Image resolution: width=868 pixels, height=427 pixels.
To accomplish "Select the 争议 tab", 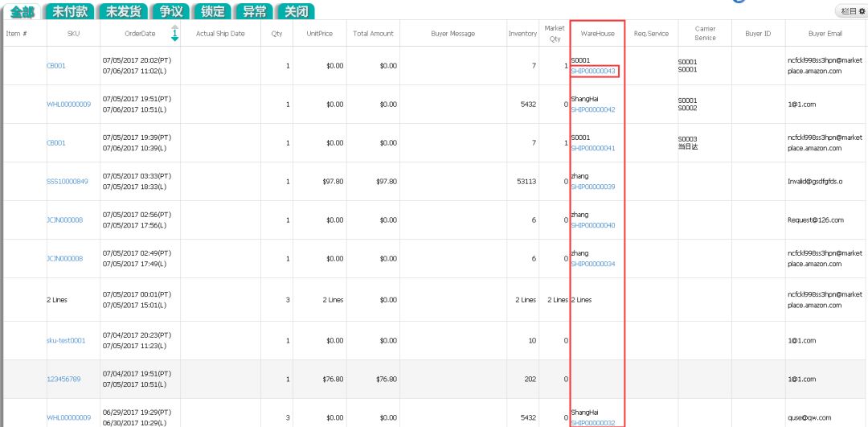I will coord(170,11).
